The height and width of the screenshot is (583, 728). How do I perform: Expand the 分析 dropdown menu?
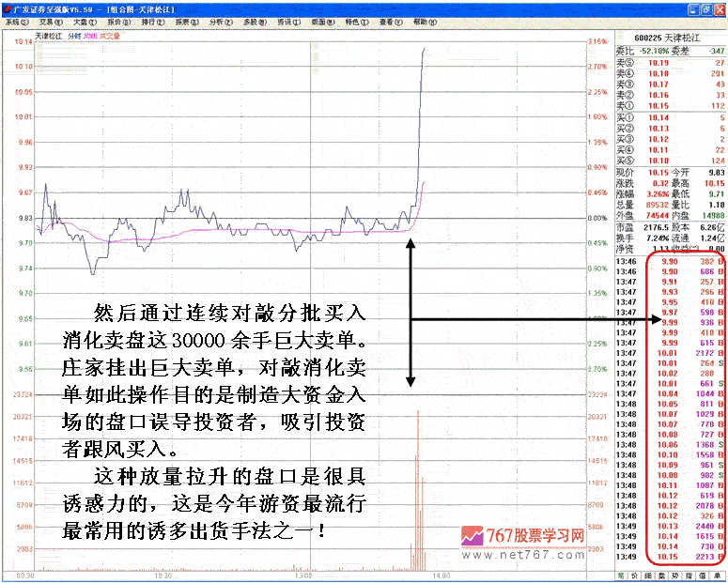[x=217, y=21]
